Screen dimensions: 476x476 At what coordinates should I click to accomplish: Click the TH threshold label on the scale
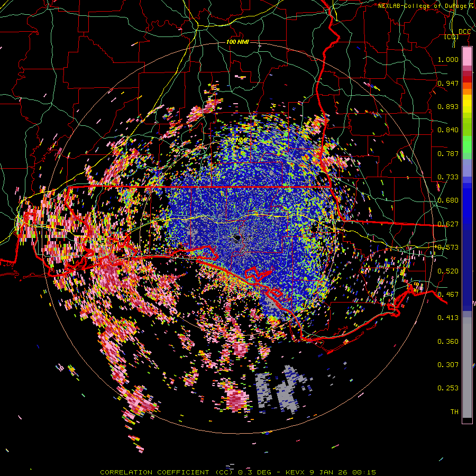point(454,412)
